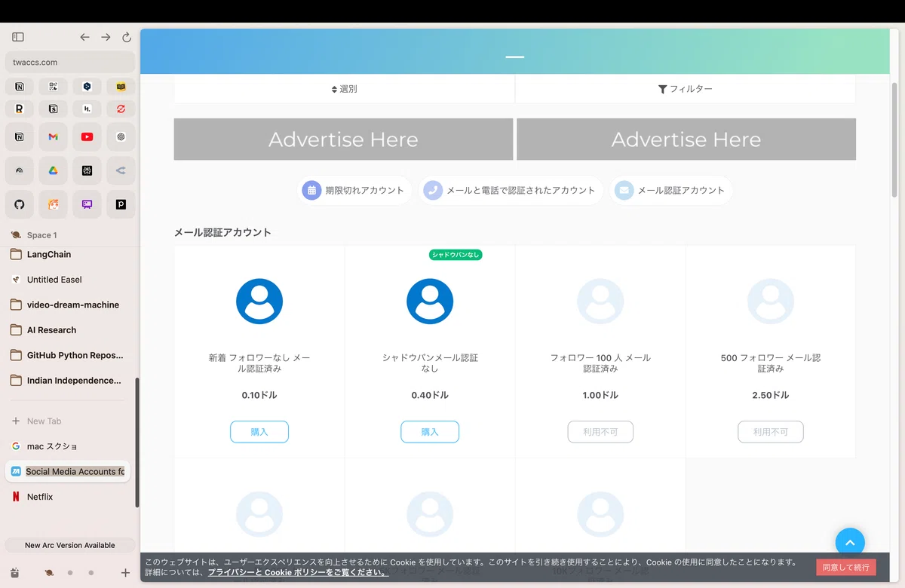Image resolution: width=905 pixels, height=588 pixels.
Task: Select the メールと電話で認証されたアカウント chip
Action: point(511,191)
